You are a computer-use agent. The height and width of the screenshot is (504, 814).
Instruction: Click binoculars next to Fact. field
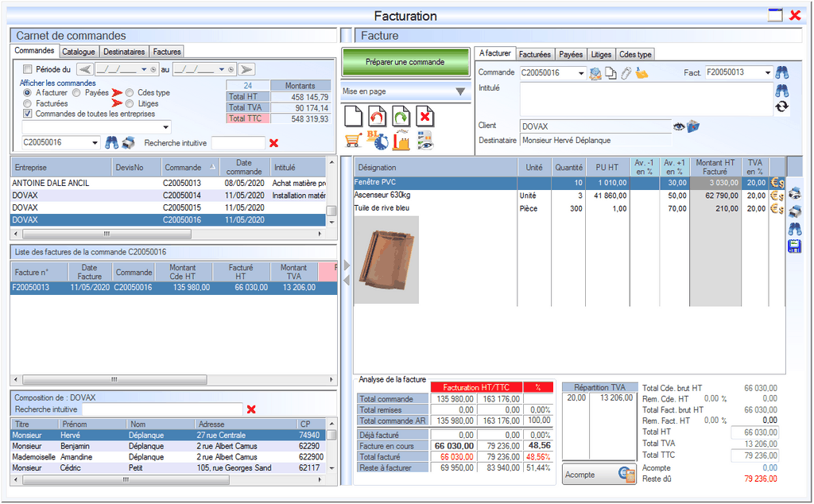782,72
